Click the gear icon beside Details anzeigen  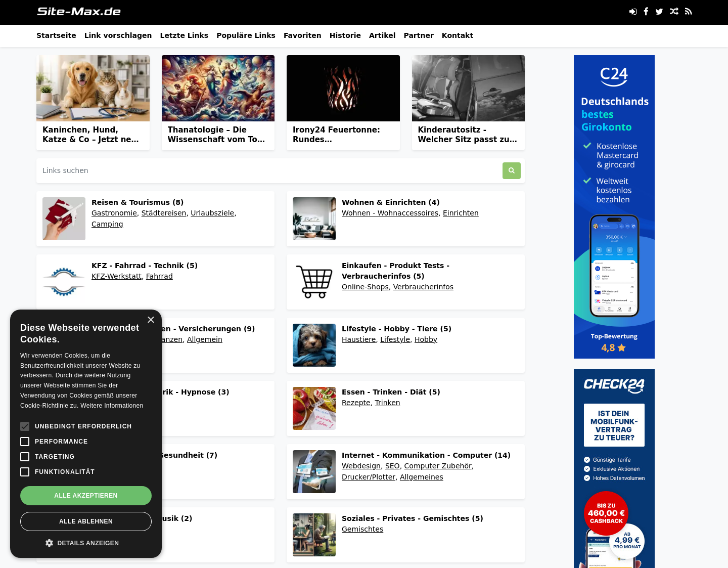tap(49, 543)
